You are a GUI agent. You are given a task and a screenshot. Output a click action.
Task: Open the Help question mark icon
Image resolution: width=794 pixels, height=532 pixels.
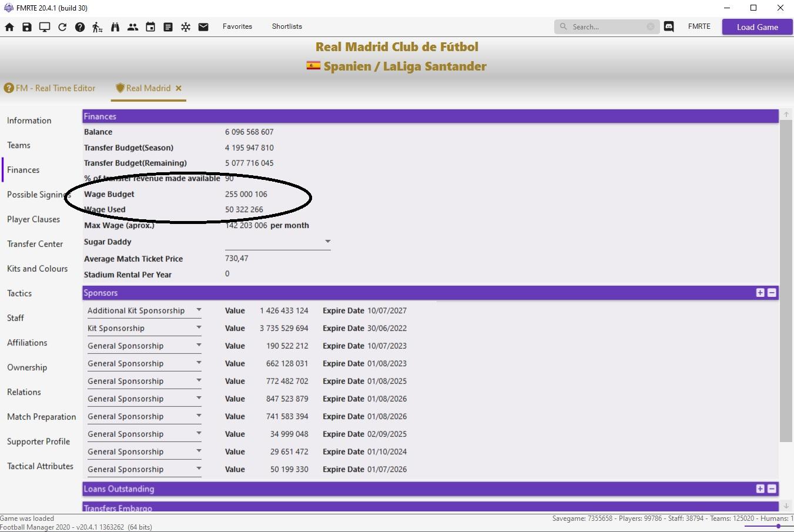point(80,27)
